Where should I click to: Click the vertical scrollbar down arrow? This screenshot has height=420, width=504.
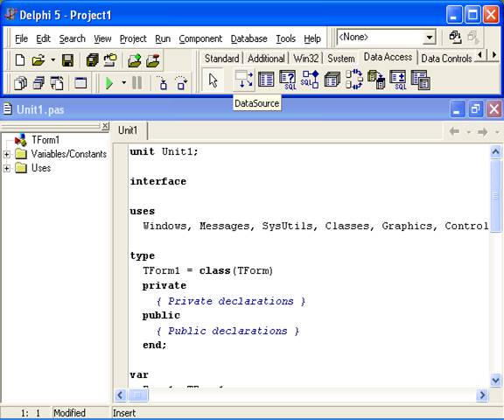[495, 381]
